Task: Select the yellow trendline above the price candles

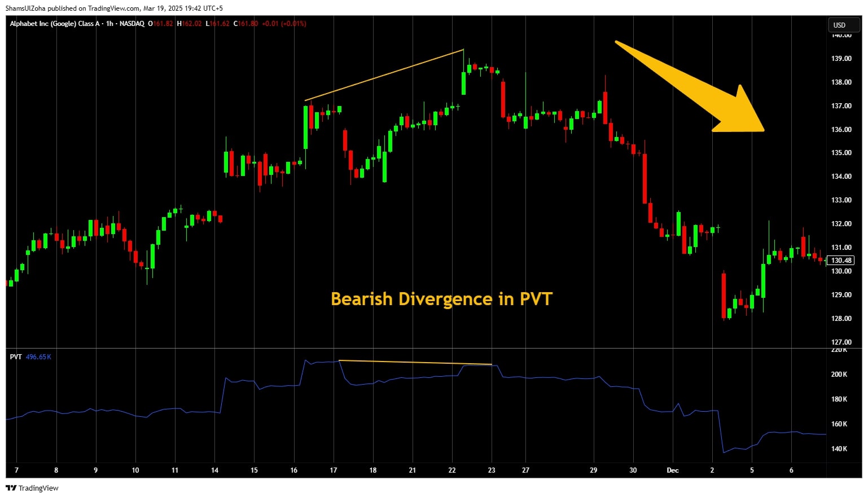Action: (384, 76)
